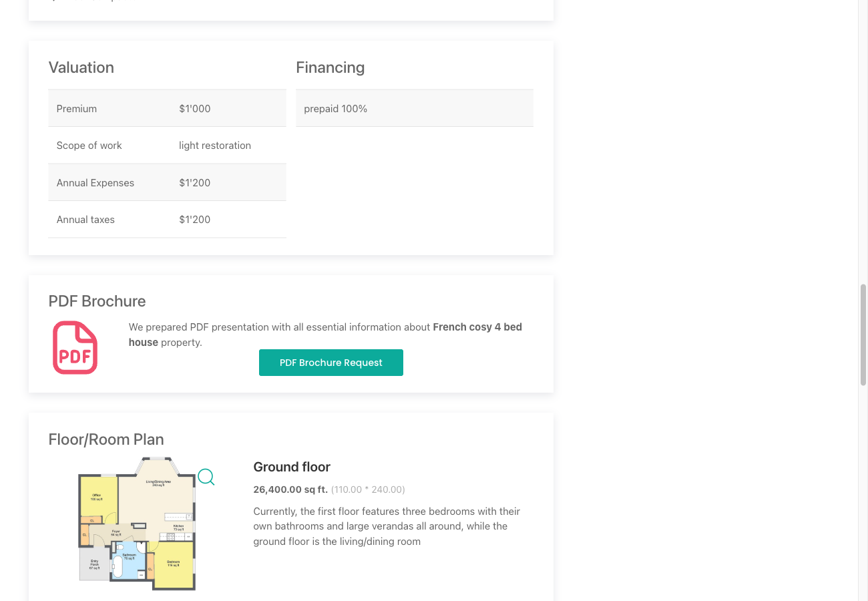Click the magnifier icon on the floor plan
The height and width of the screenshot is (601, 868).
tap(206, 477)
